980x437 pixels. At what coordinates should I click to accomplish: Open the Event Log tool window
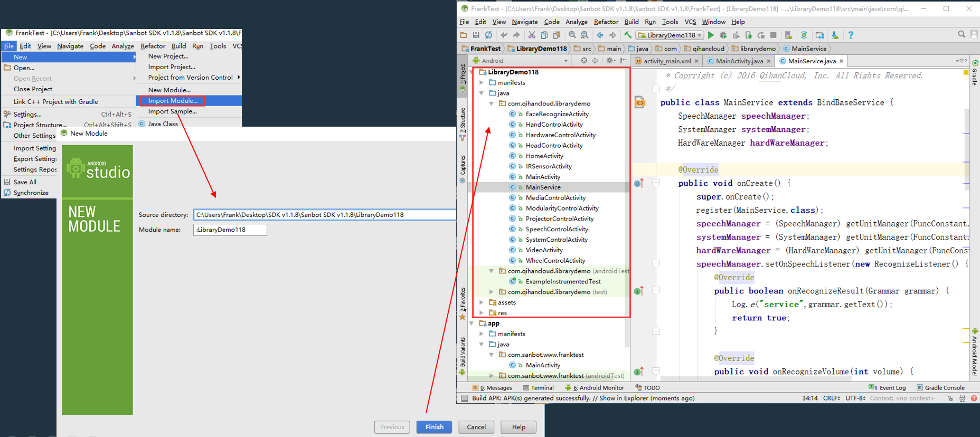(x=888, y=388)
